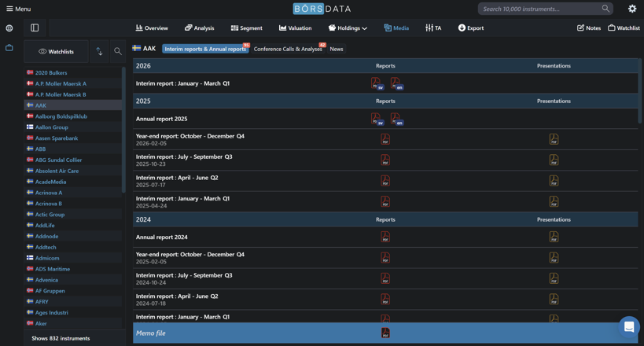
Task: Open presentation PDF for Year-end report 2026-02-05
Action: point(554,139)
